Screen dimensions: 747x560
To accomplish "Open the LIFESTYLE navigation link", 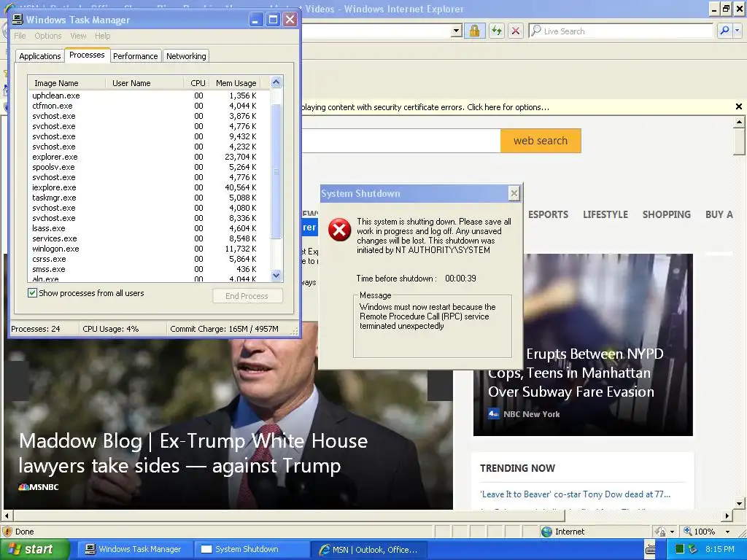I will coord(605,214).
